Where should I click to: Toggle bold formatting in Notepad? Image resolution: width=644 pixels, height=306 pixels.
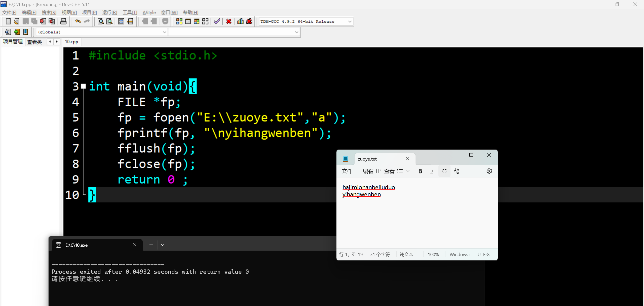click(420, 171)
